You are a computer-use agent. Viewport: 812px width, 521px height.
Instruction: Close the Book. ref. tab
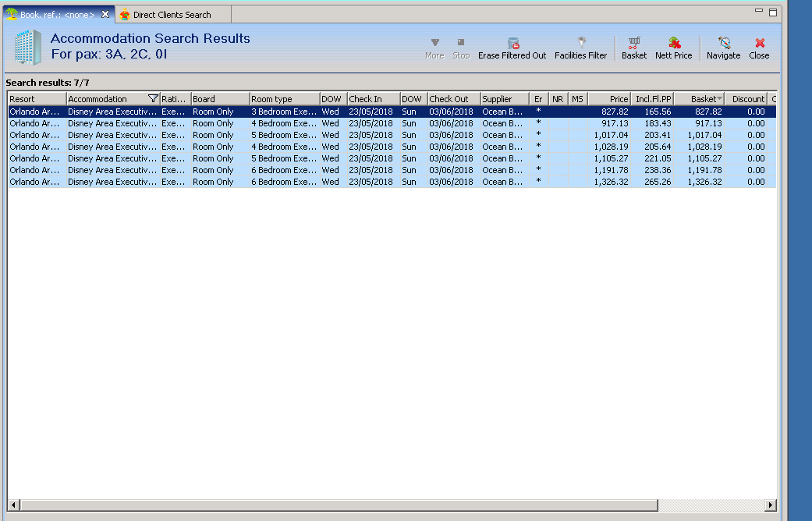point(105,15)
